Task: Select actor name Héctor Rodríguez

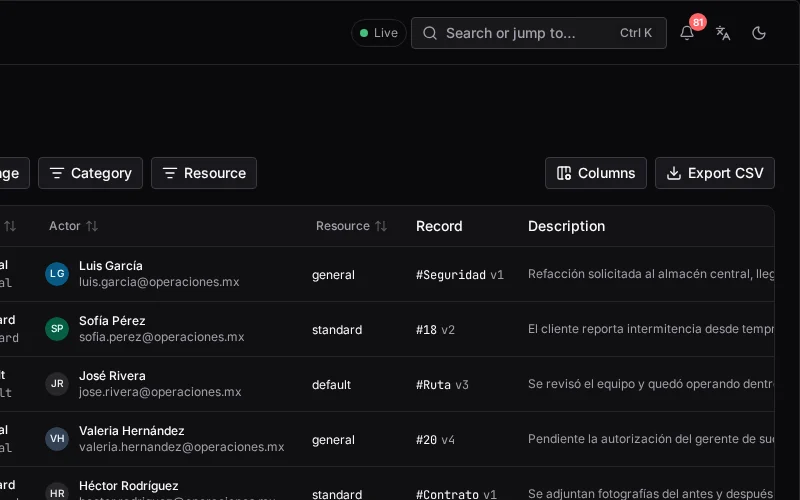Action: 129,486
